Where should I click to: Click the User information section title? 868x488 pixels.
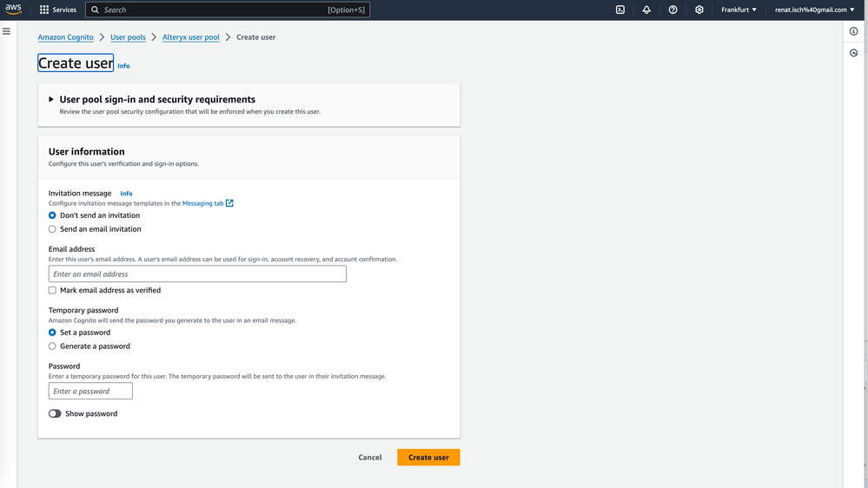[x=86, y=152]
